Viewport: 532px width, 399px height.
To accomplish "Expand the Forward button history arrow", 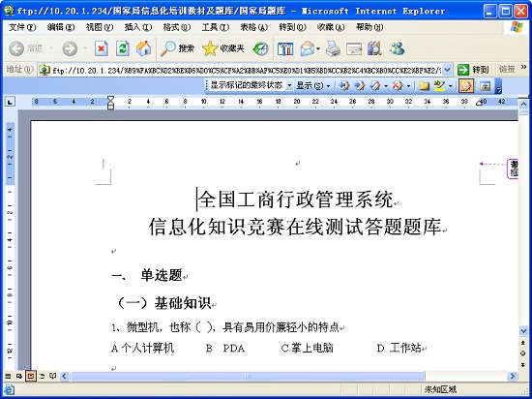I will (x=85, y=48).
